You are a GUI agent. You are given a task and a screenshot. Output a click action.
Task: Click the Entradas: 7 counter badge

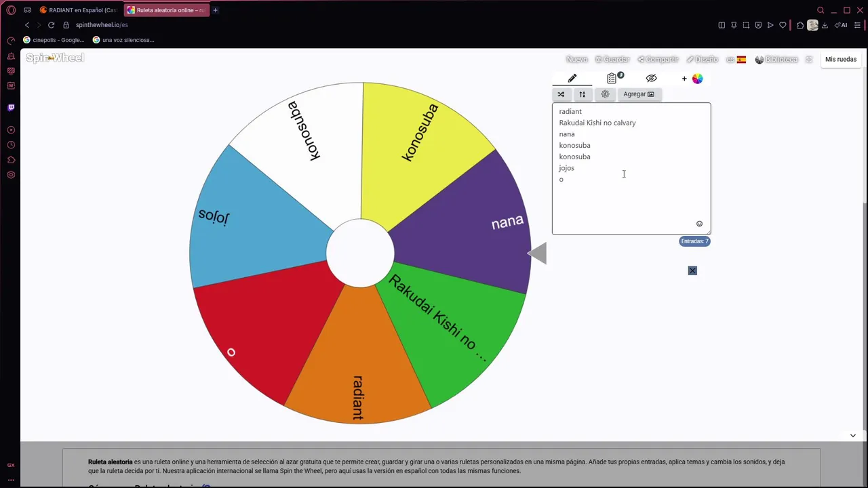point(695,241)
